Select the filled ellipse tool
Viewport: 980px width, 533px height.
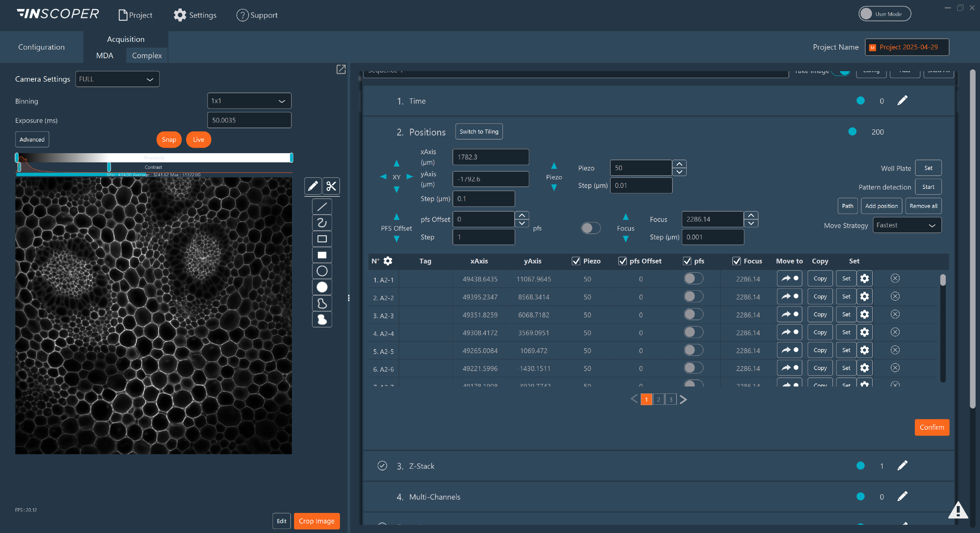tap(322, 287)
